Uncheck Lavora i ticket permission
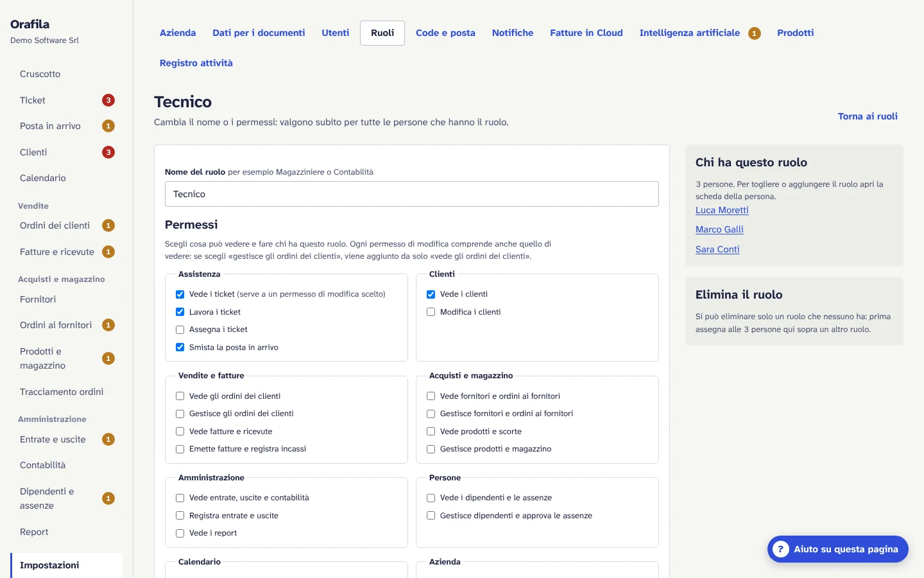Viewport: 924px width, 578px height. click(180, 312)
